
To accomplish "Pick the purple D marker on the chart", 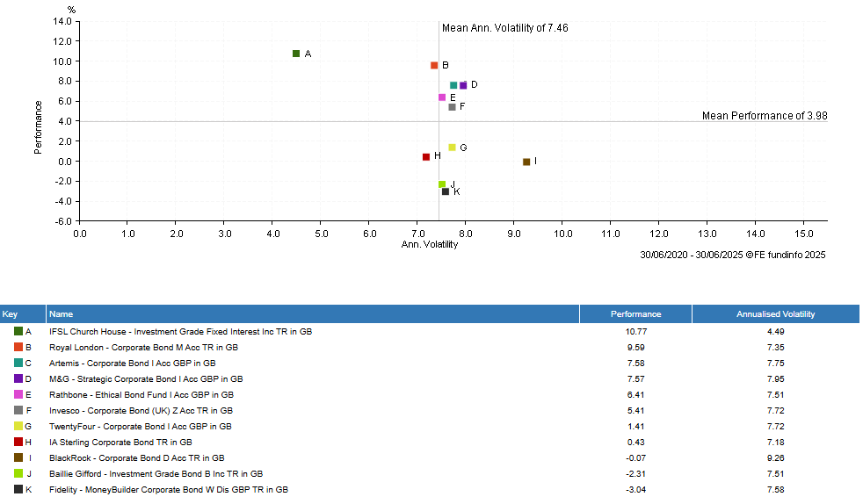I will [x=463, y=85].
